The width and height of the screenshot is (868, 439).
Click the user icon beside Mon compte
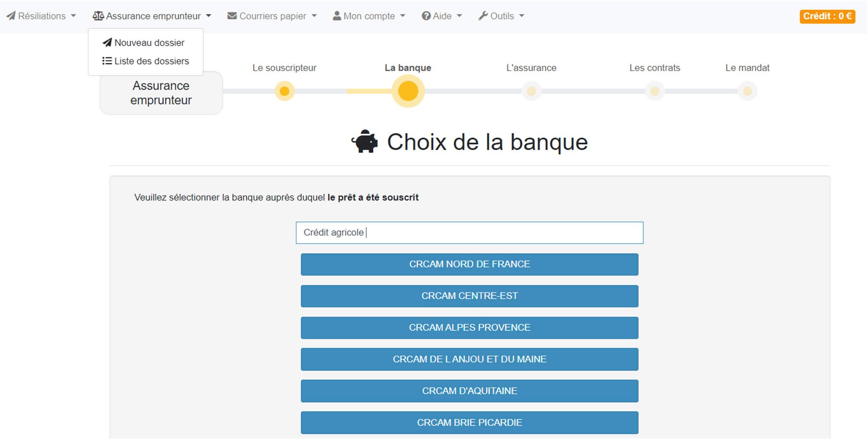(x=336, y=16)
